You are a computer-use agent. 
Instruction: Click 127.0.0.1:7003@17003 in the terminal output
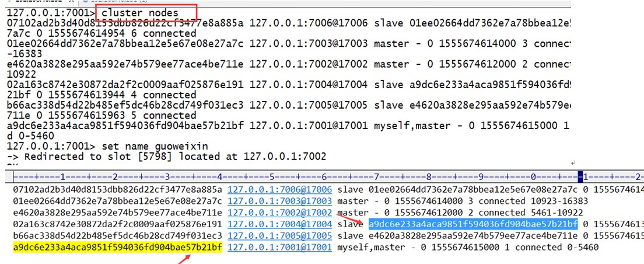[309, 44]
